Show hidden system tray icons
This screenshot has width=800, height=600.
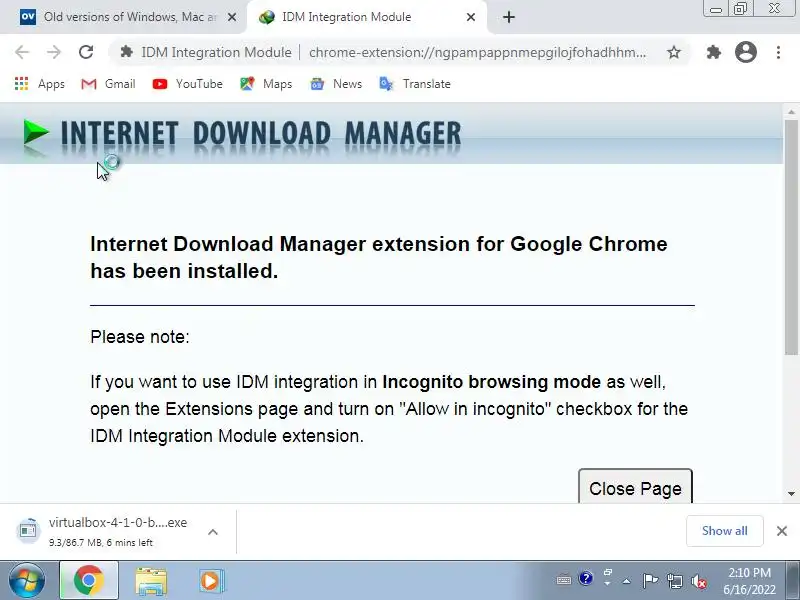pyautogui.click(x=627, y=581)
